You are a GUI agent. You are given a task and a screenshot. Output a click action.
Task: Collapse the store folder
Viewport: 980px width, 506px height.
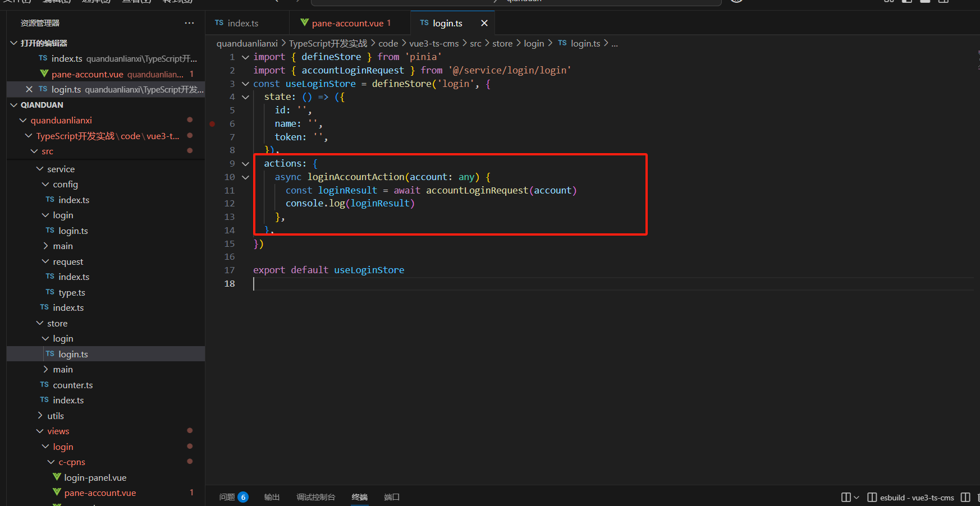coord(40,324)
